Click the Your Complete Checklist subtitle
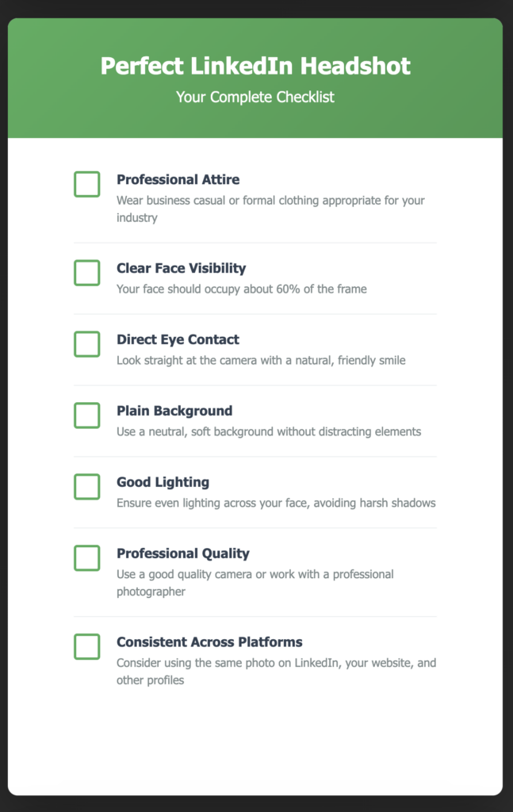513x812 pixels. point(256,97)
